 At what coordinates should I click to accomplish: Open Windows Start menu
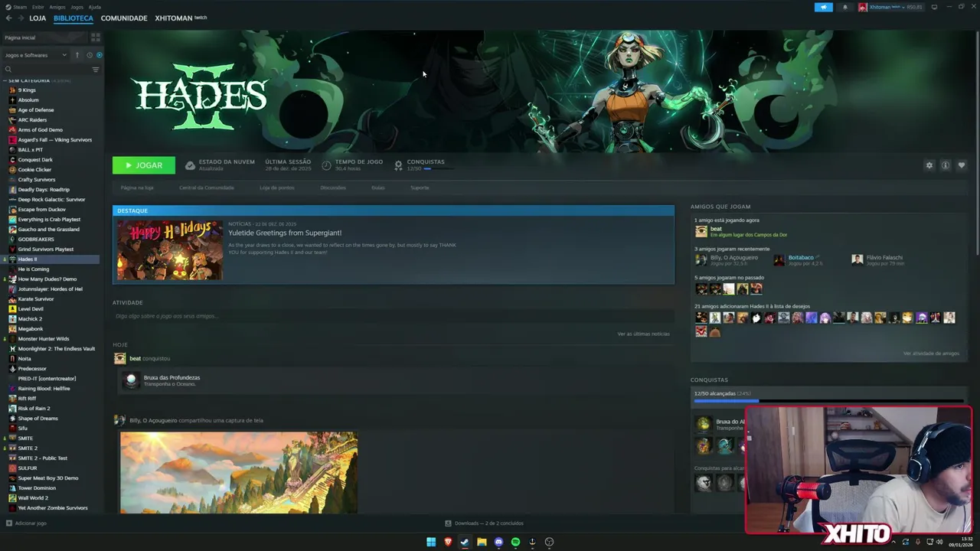431,542
